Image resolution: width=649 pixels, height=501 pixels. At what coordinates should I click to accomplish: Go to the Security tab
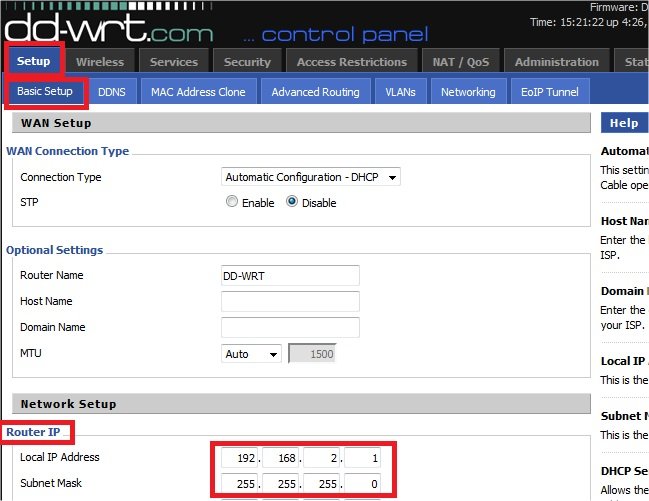(247, 62)
